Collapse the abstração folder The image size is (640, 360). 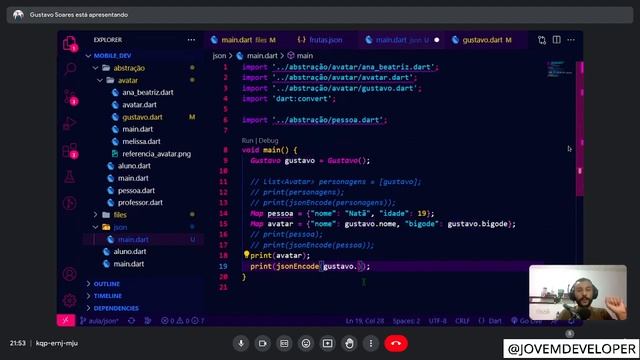click(x=96, y=68)
